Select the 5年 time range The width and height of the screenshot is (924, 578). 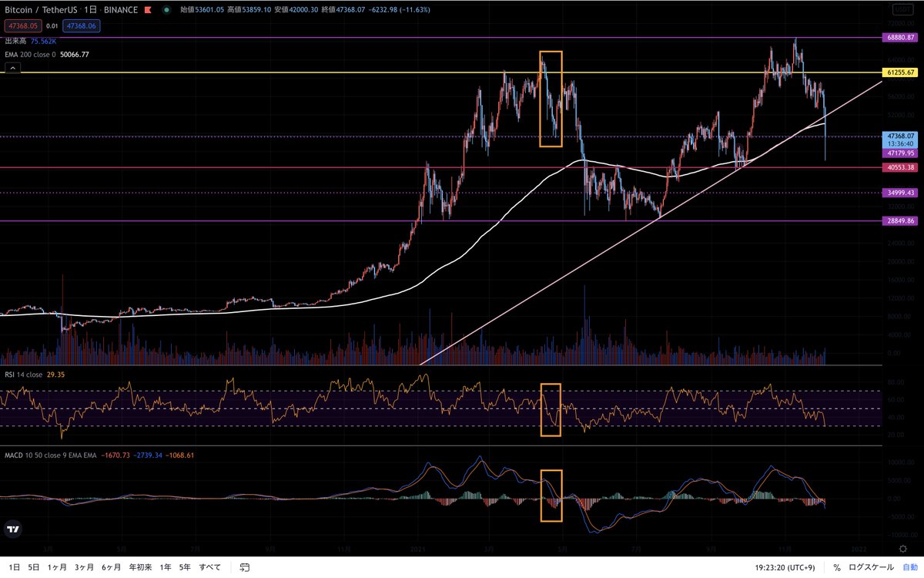pos(185,567)
